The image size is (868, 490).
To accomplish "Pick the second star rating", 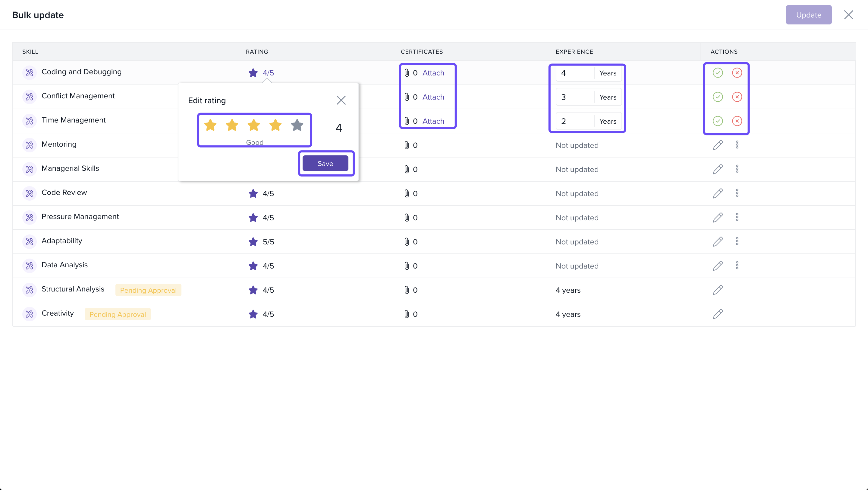I will click(232, 126).
